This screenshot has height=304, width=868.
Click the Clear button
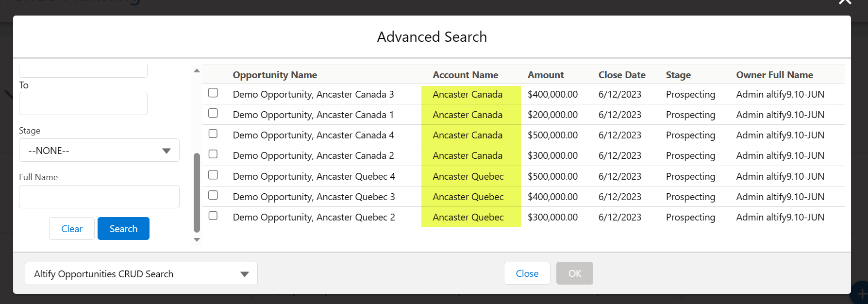[x=72, y=229]
